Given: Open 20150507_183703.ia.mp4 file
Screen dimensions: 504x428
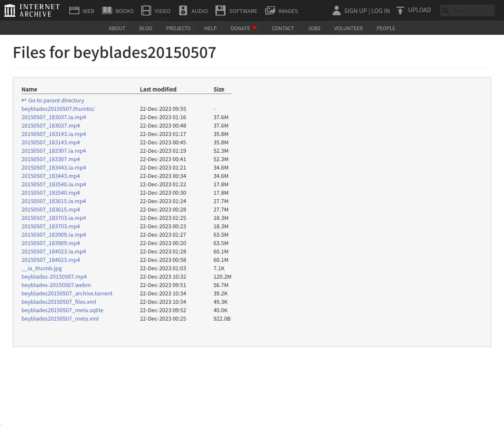Looking at the screenshot, I should tap(54, 218).
